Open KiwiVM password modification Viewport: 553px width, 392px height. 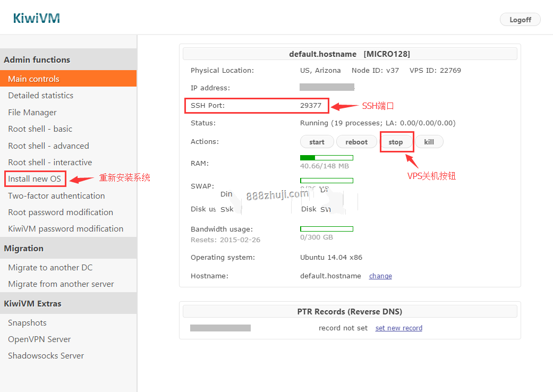click(x=65, y=229)
